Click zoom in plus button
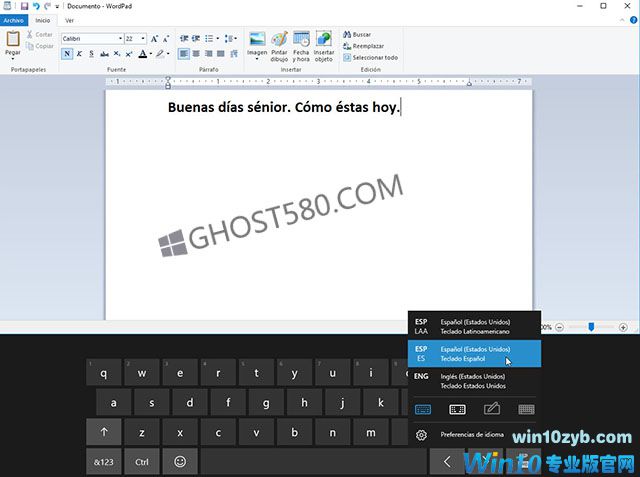Screen dimensions: 640x477 tap(623, 327)
